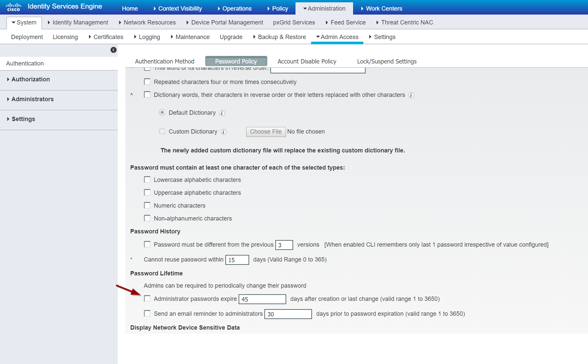Check Lowercase alphabetic characters

(x=147, y=180)
